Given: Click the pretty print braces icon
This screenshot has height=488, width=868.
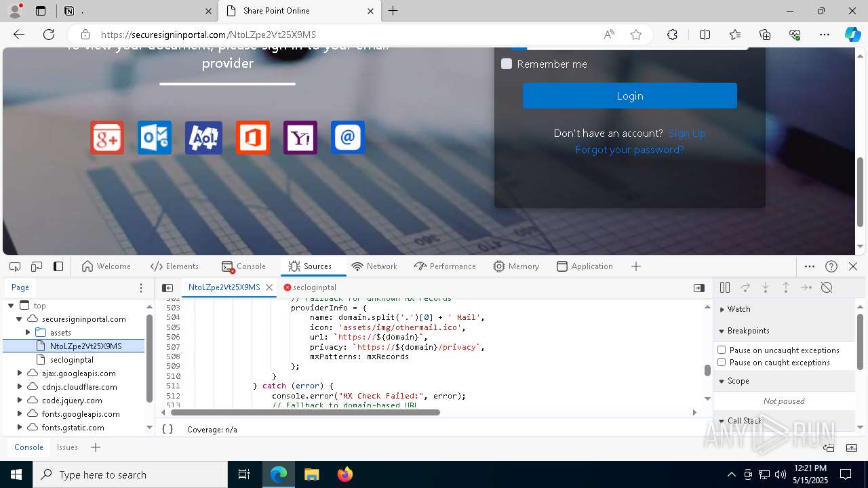Looking at the screenshot, I should tap(167, 429).
